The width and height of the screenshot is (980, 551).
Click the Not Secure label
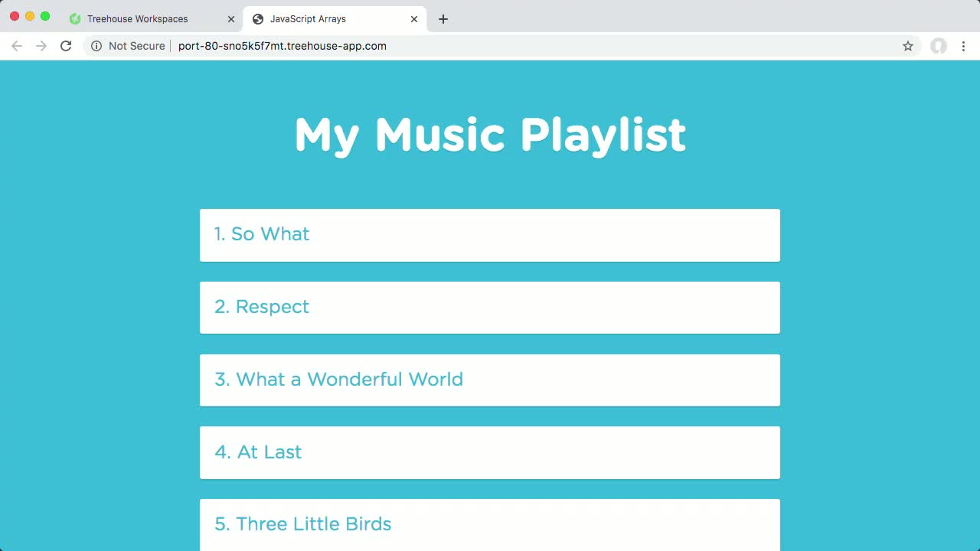pyautogui.click(x=136, y=46)
